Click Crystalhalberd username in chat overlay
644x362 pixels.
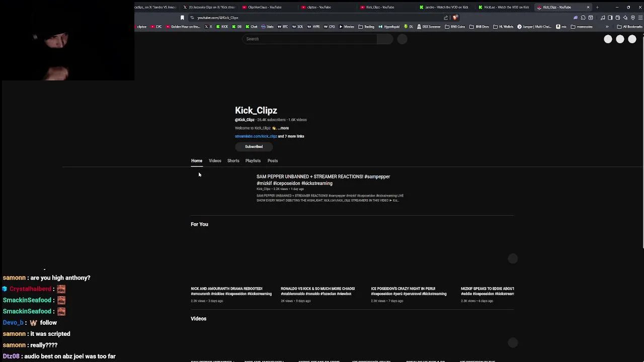[30, 289]
